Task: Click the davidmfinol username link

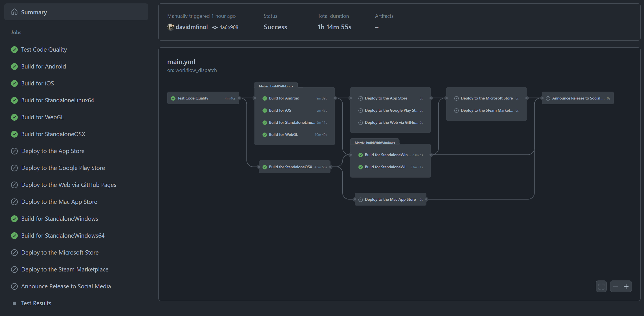Action: point(192,26)
